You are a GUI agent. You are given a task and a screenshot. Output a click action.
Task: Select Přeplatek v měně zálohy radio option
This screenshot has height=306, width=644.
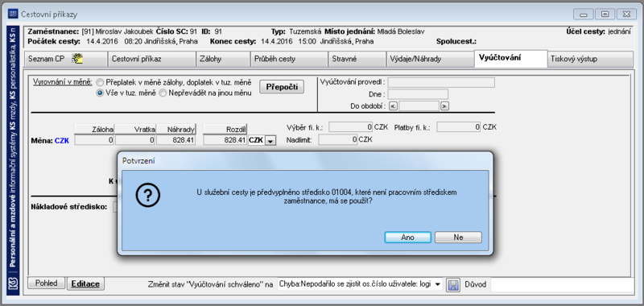(100, 83)
